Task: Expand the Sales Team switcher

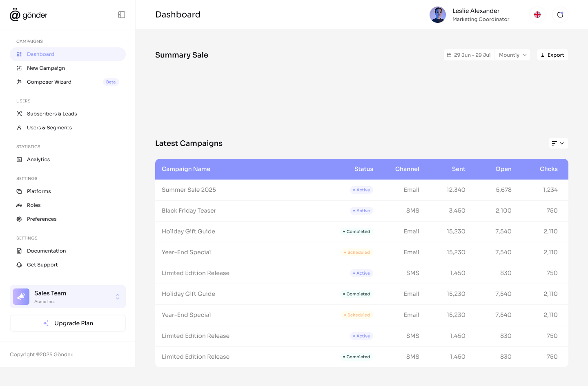Action: (x=117, y=297)
